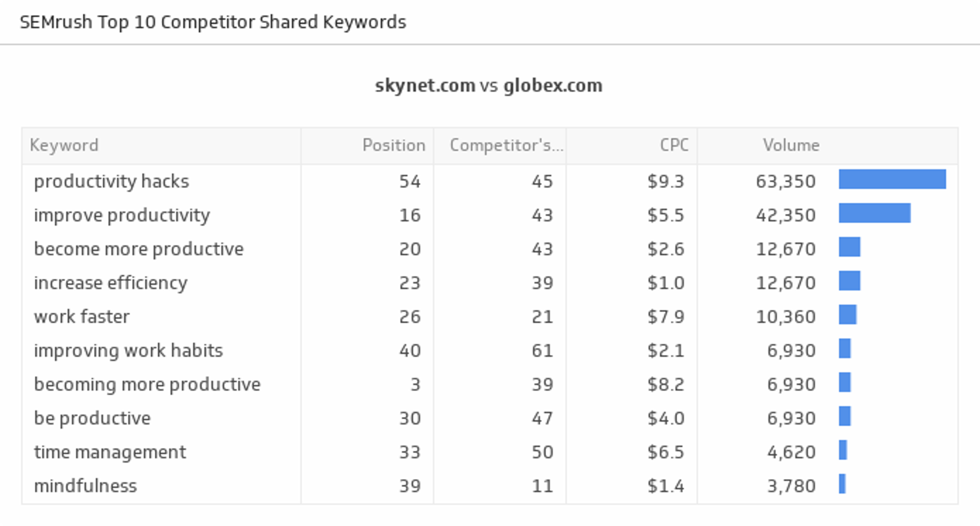Select 'becoming more productive' keyword
This screenshot has width=980, height=526.
coord(147,385)
